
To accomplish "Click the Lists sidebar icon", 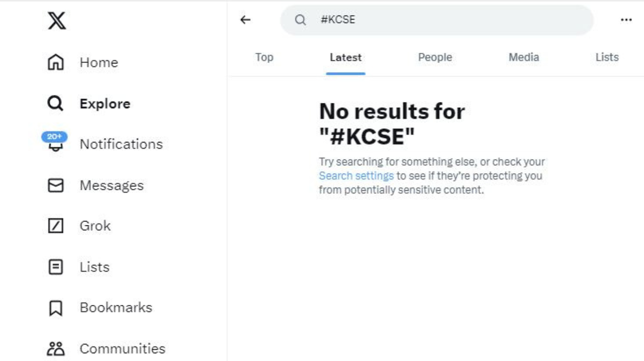I will 56,267.
